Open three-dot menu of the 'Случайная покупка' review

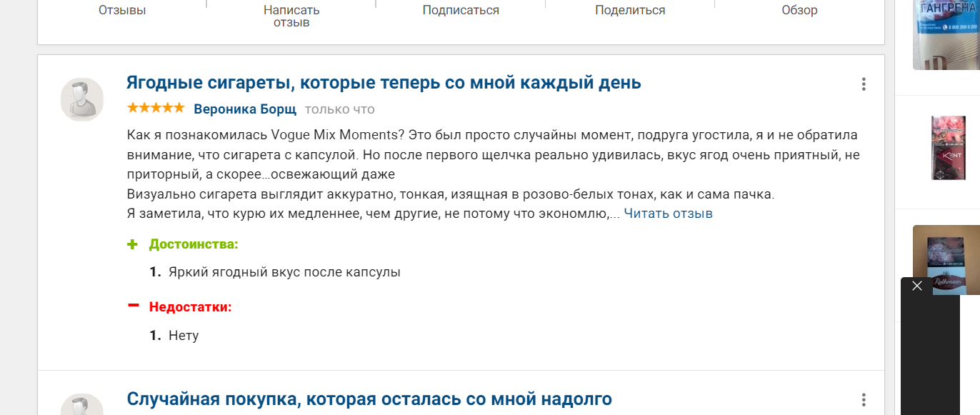coord(864,400)
